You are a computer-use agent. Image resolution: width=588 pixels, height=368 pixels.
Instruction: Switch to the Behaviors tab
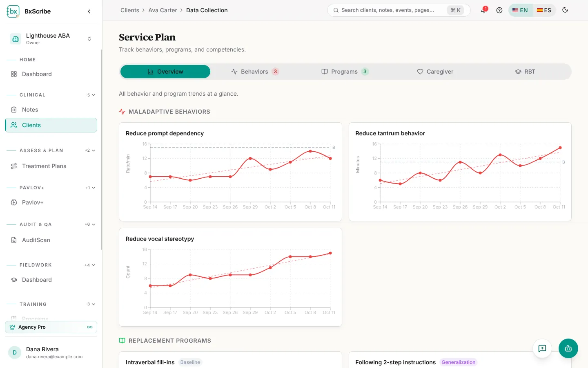(x=255, y=72)
